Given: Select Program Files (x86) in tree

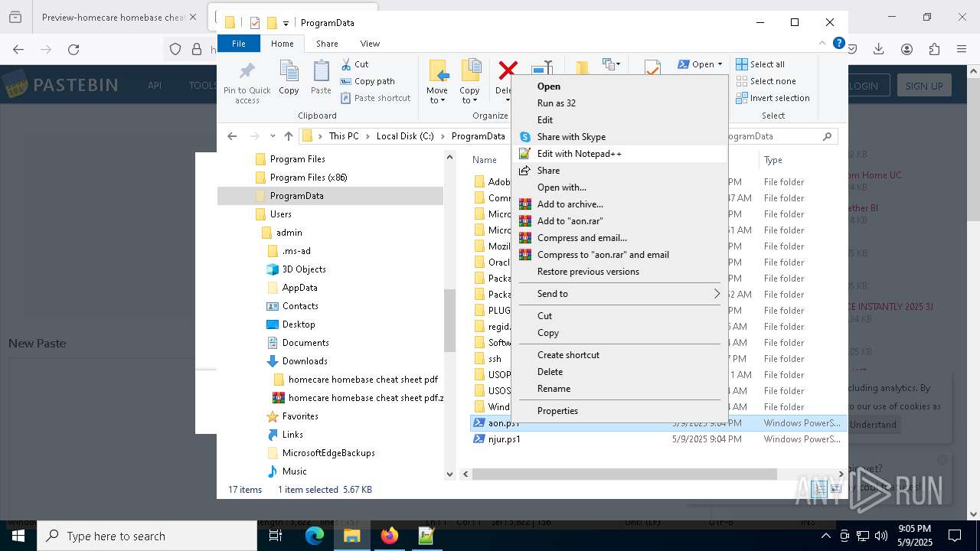Looking at the screenshot, I should click(308, 178).
